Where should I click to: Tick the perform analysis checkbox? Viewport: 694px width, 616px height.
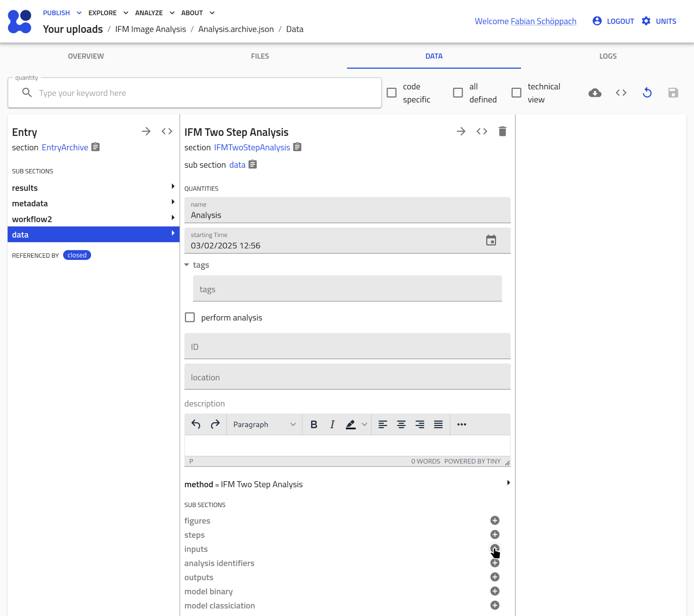190,317
